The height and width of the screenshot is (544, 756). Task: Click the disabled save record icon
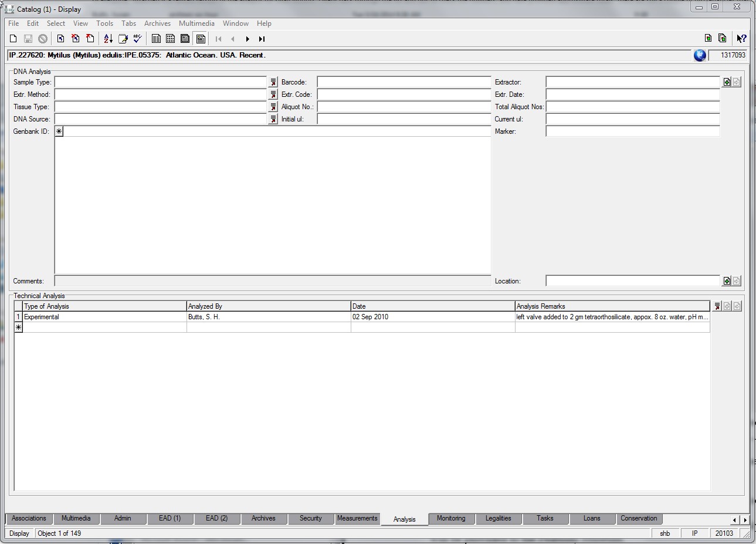28,39
